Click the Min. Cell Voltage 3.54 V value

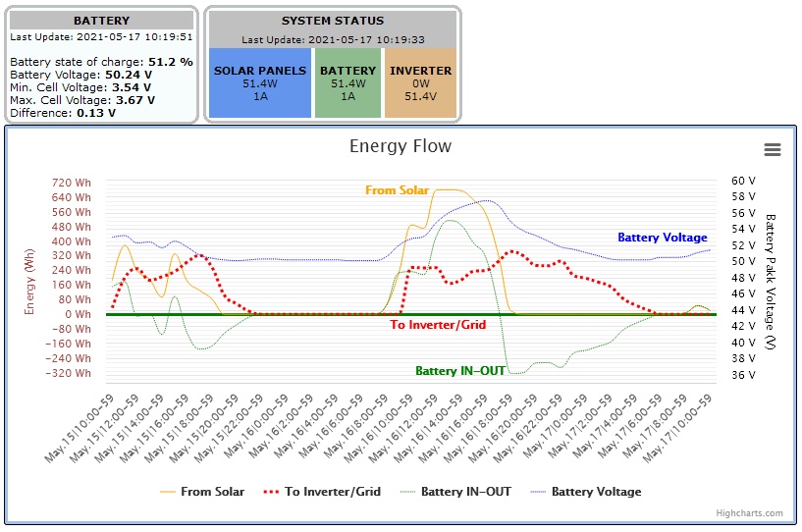[x=132, y=87]
